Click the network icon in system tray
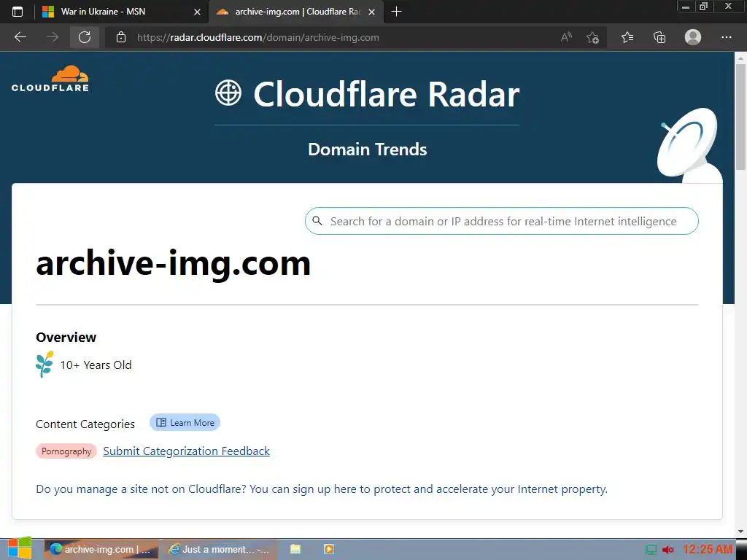The image size is (747, 560). tap(651, 550)
